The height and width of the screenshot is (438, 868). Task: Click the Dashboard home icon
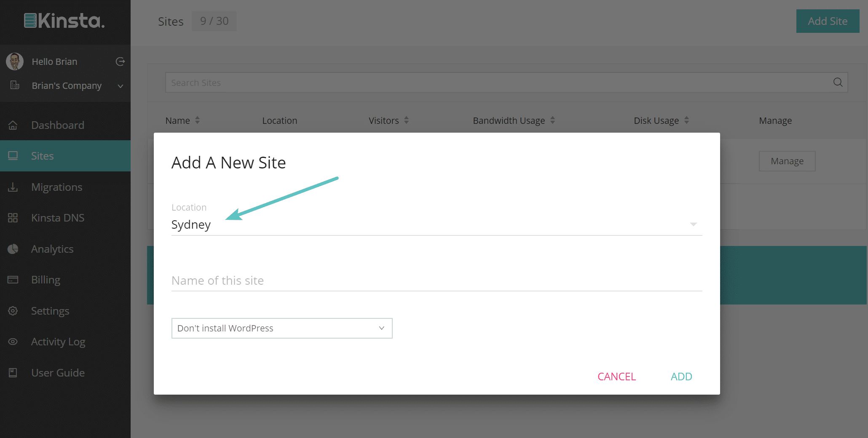13,125
